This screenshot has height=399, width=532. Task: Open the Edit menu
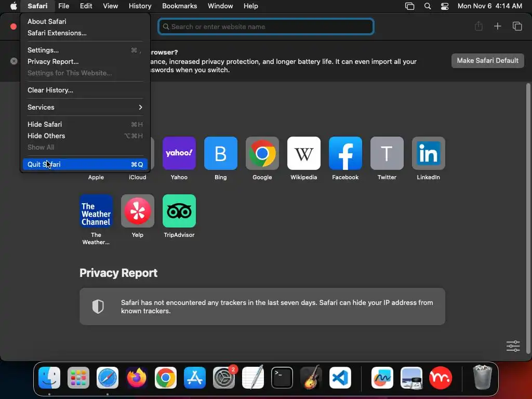click(x=86, y=6)
